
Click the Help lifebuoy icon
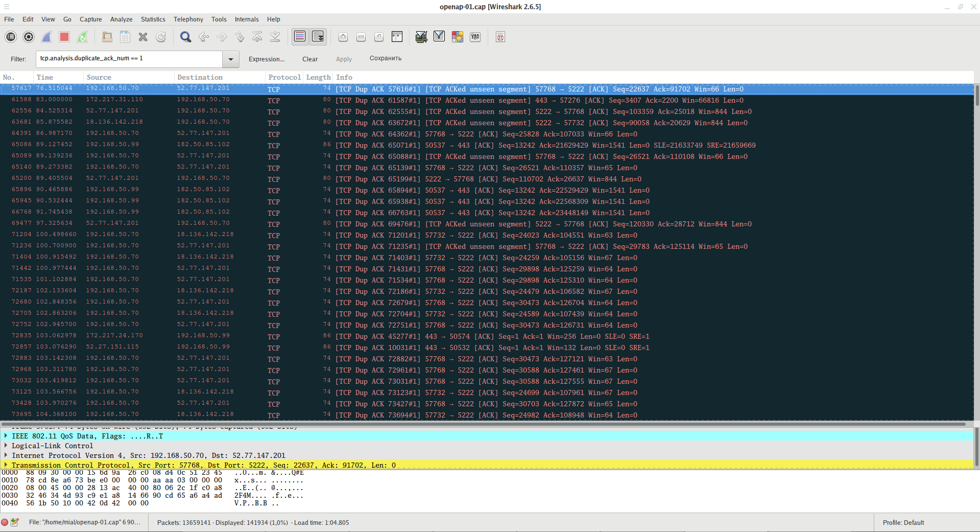coord(500,37)
